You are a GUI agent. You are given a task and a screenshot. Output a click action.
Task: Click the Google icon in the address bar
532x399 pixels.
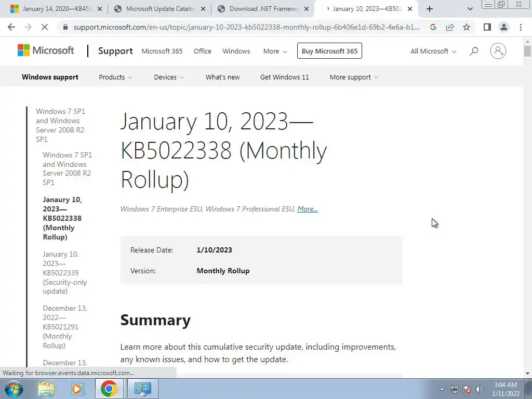point(433,27)
